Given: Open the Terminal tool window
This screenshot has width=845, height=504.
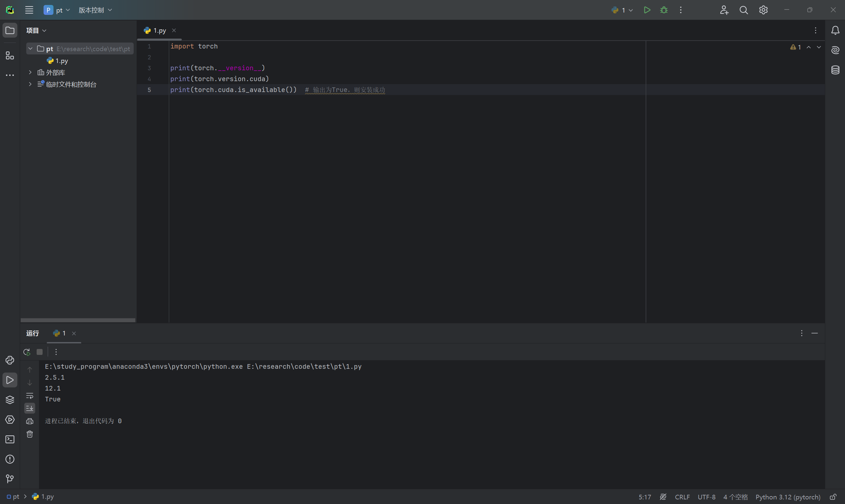Looking at the screenshot, I should click(10, 439).
